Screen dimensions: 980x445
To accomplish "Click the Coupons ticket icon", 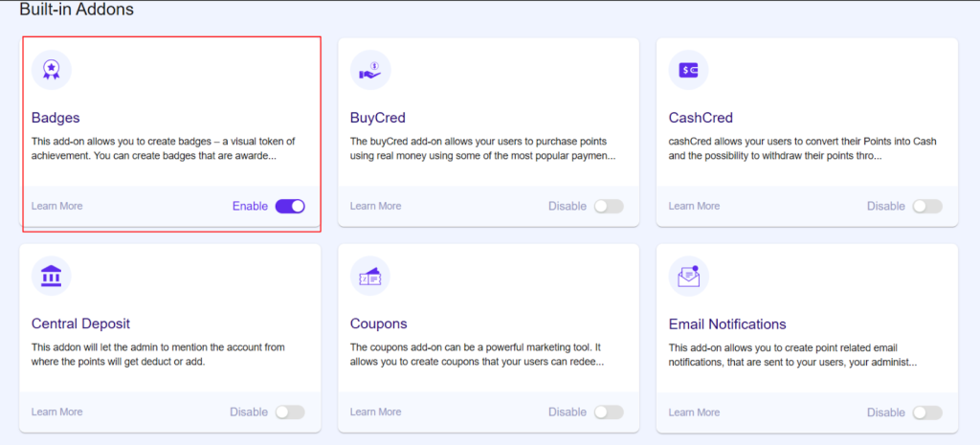I will tap(370, 276).
